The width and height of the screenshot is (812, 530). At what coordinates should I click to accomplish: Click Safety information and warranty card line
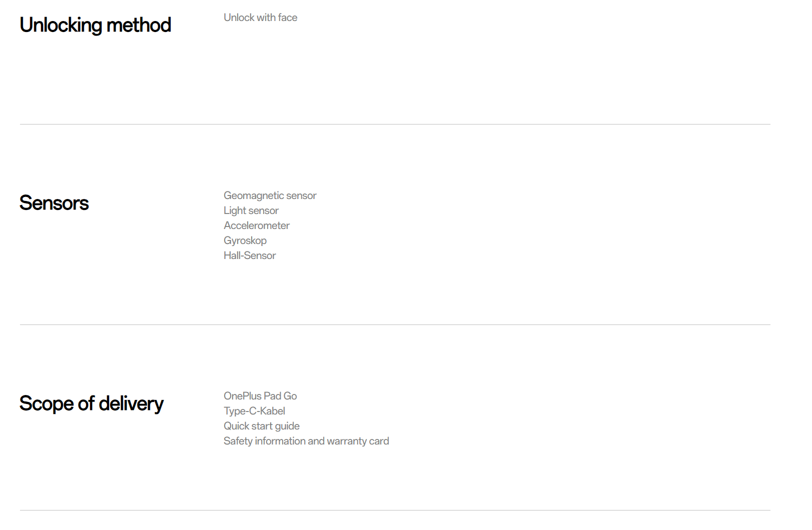(x=306, y=441)
